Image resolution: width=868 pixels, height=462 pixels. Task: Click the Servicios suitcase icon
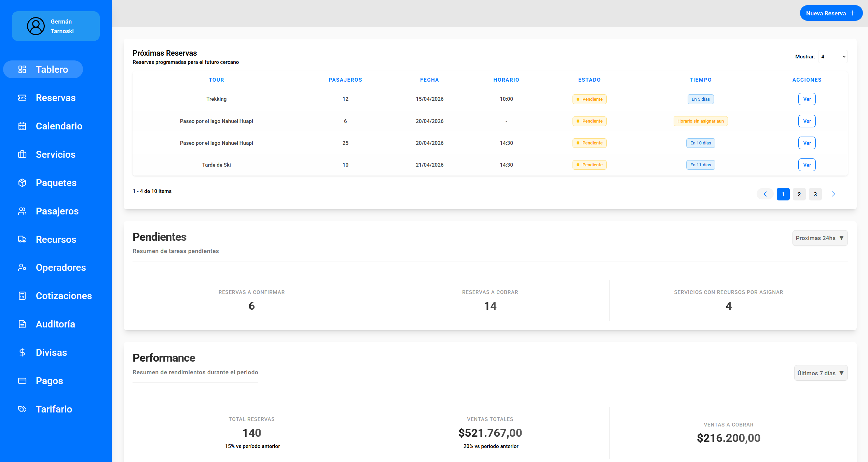[x=22, y=154]
